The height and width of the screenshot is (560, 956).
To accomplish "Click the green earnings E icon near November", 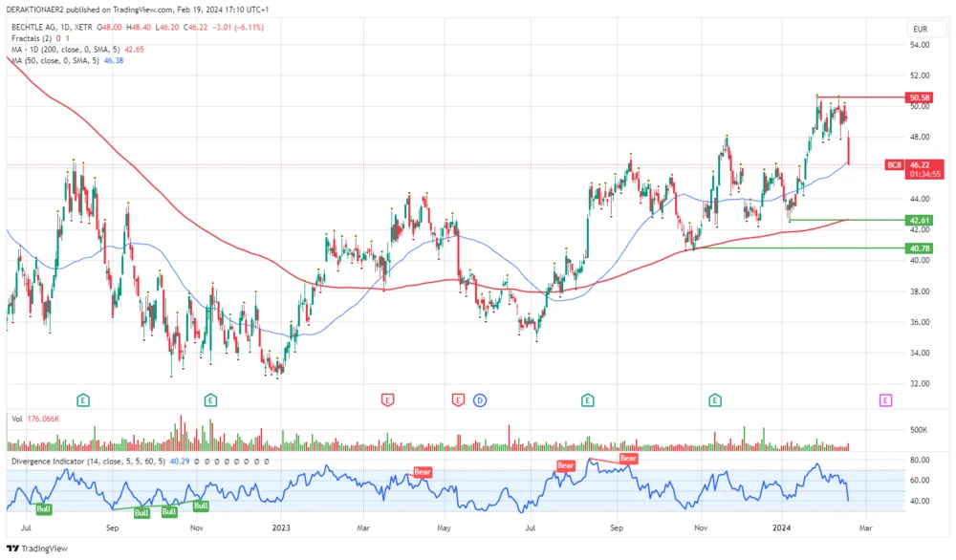I will pos(715,400).
